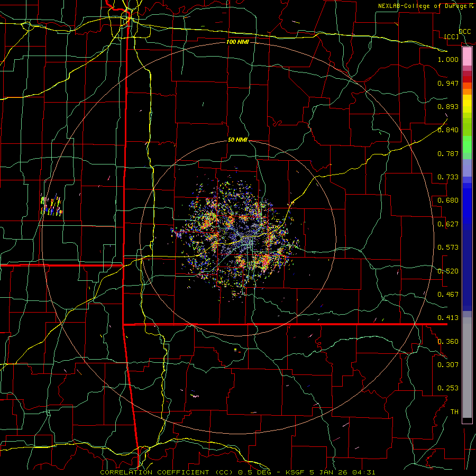Click the TH legend label

(x=454, y=412)
